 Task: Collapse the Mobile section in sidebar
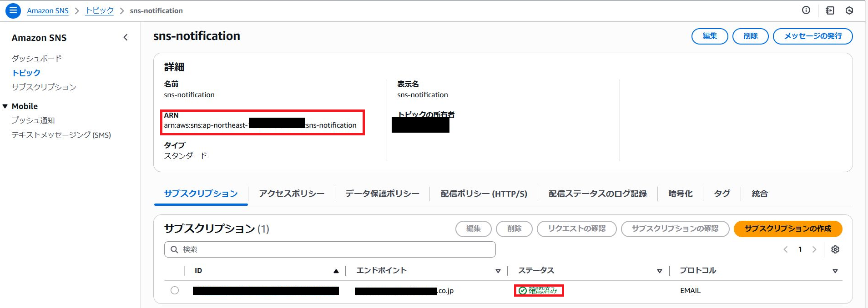[5, 106]
